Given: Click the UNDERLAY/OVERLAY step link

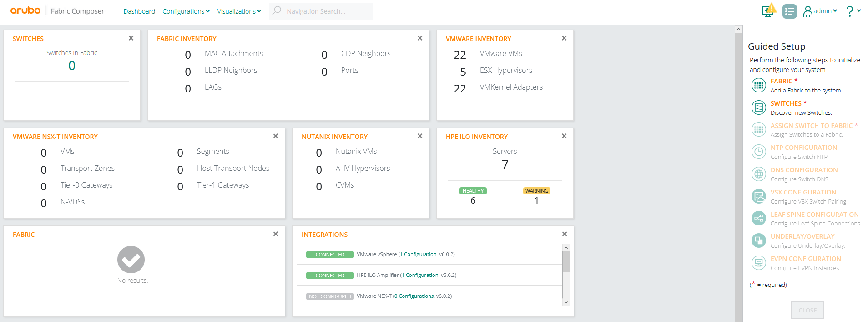Looking at the screenshot, I should tap(802, 236).
